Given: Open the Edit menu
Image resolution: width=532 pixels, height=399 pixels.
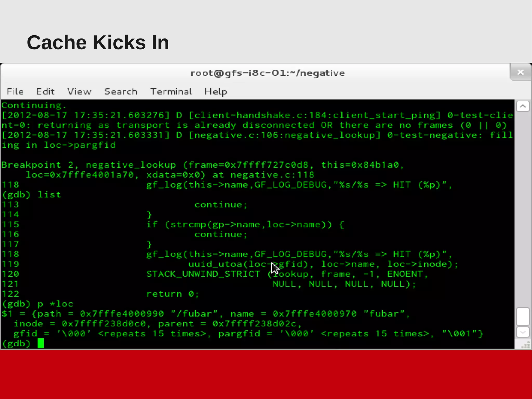Looking at the screenshot, I should click(45, 91).
